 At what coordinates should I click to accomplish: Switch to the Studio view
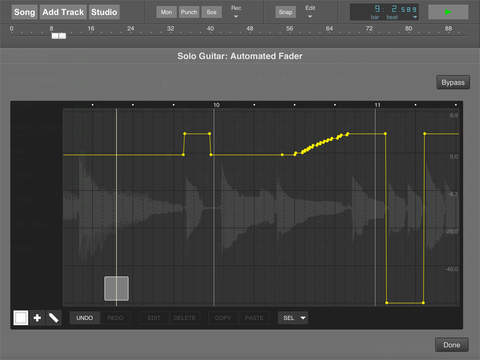(104, 12)
